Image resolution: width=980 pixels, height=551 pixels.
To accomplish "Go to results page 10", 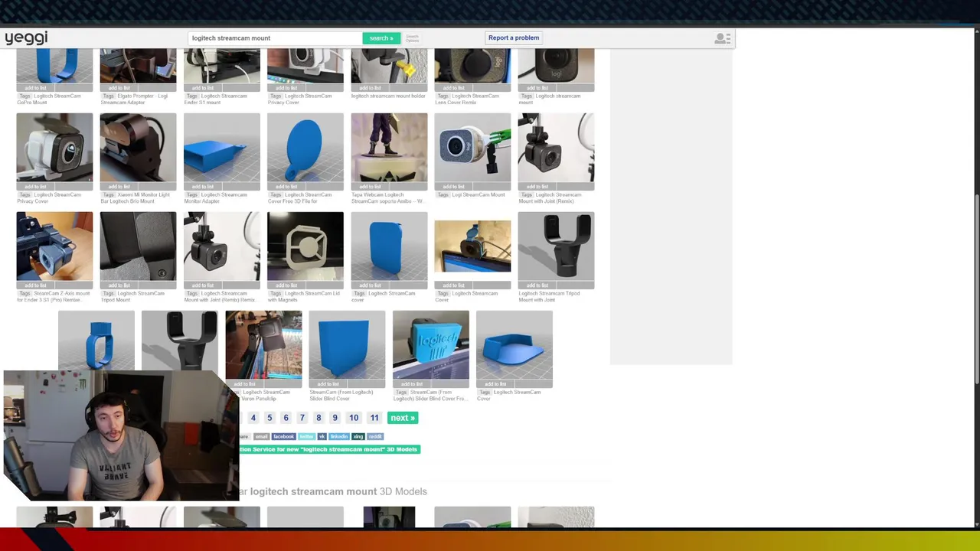I will point(354,418).
